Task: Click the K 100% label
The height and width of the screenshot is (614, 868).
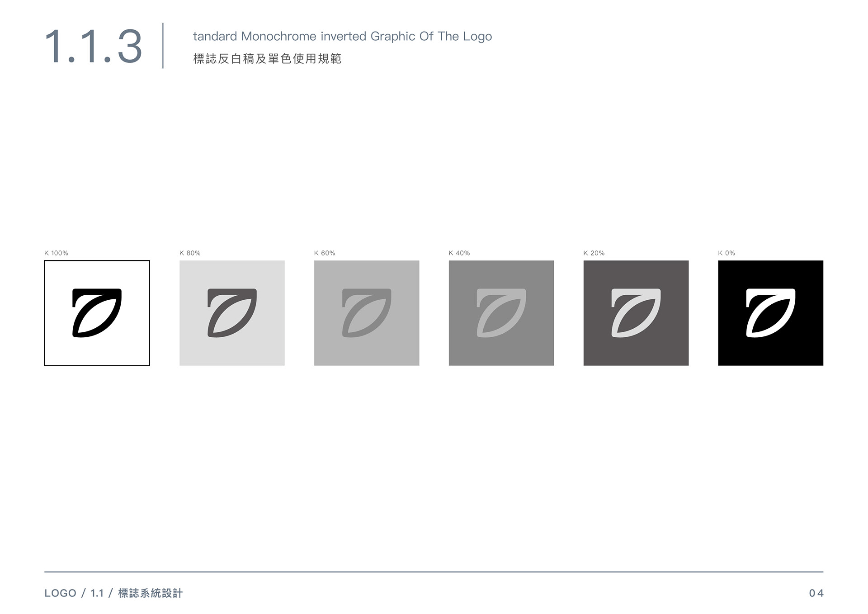Action: point(56,253)
